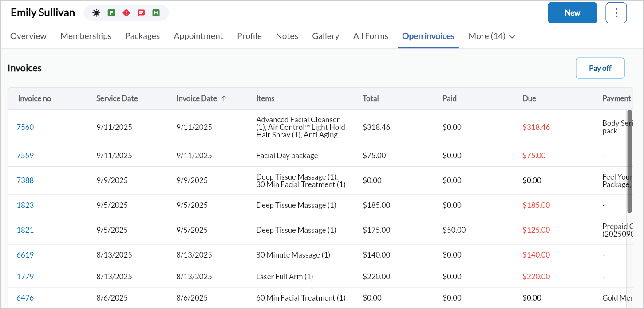The height and width of the screenshot is (309, 644).
Task: Switch to the Overview tab
Action: click(x=28, y=36)
